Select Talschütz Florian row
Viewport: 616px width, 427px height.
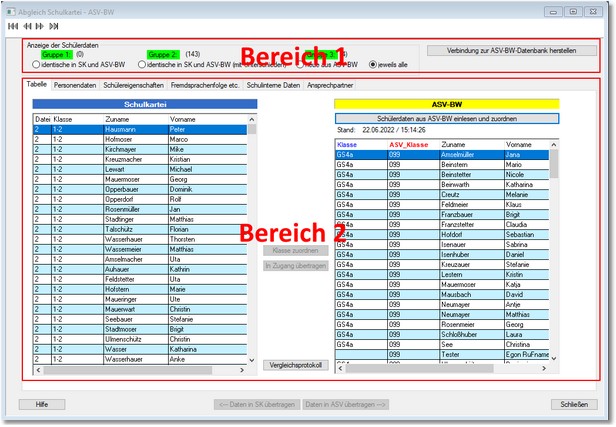pyautogui.click(x=140, y=229)
